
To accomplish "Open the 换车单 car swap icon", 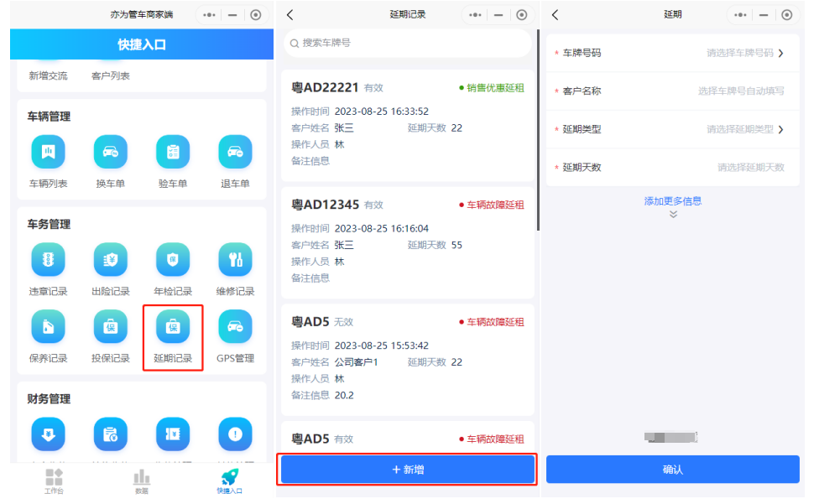I will [110, 152].
